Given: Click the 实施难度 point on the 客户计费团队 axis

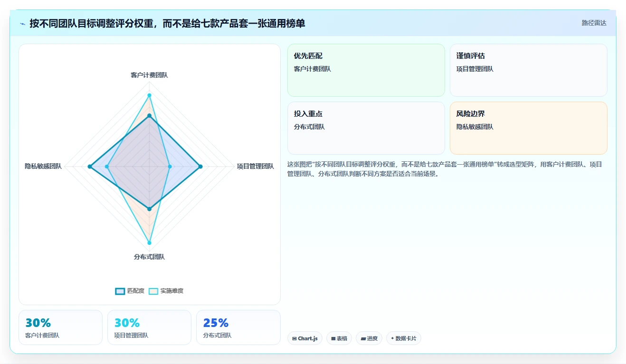Looking at the screenshot, I should tap(149, 95).
